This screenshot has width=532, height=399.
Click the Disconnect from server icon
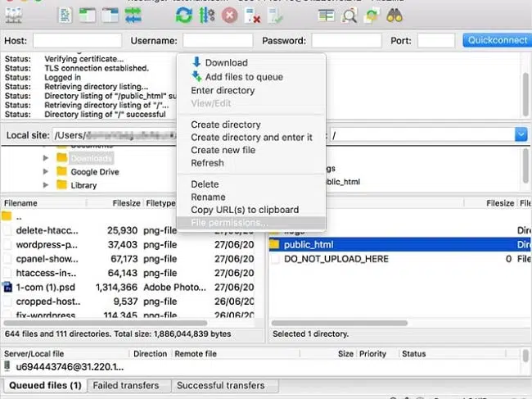point(252,16)
